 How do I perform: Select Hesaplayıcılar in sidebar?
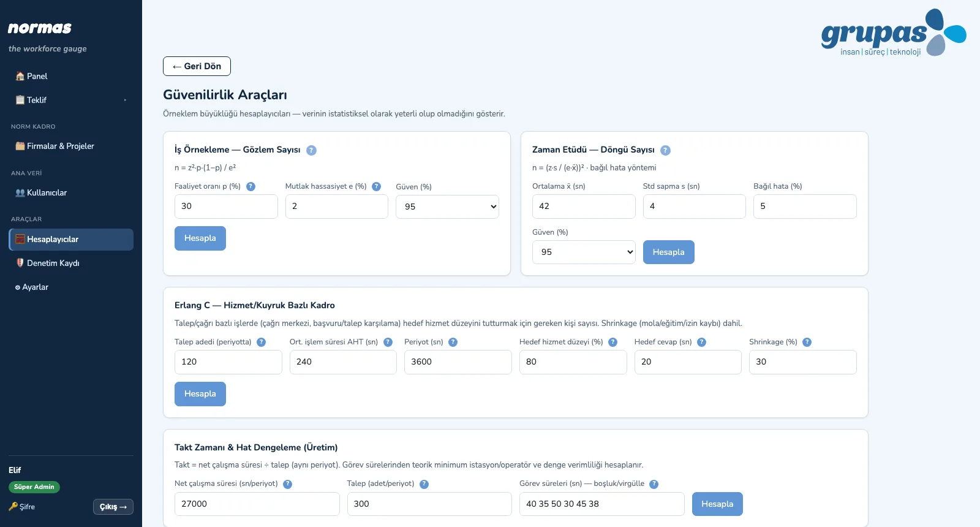pyautogui.click(x=71, y=240)
